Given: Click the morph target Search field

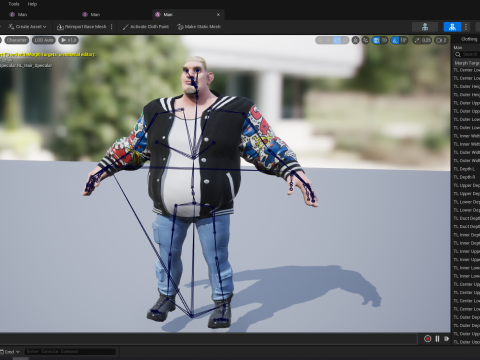Looking at the screenshot, I should pos(467,54).
